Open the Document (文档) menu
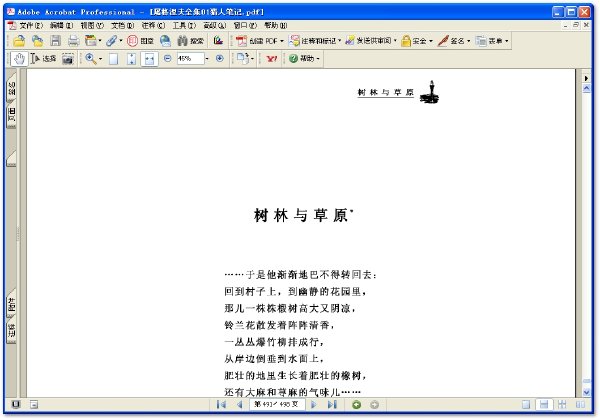 [122, 25]
